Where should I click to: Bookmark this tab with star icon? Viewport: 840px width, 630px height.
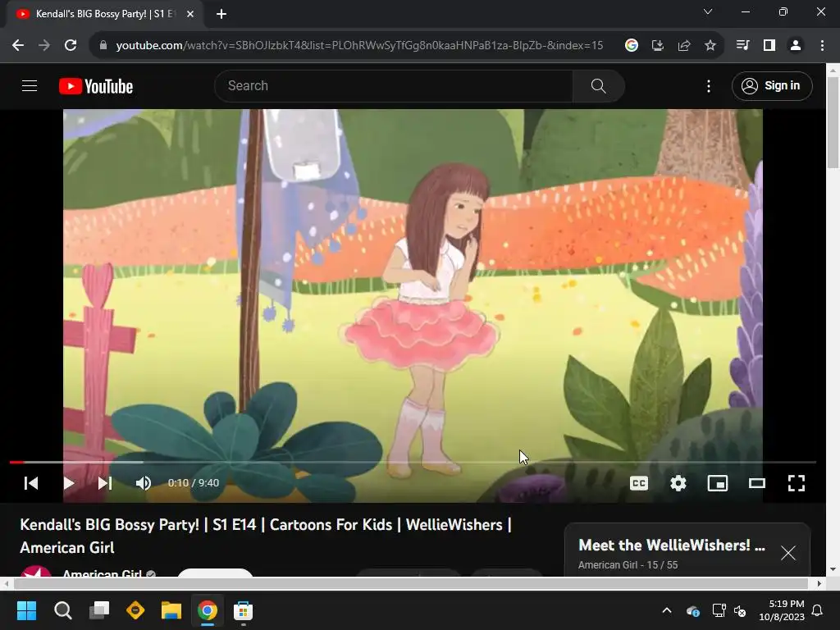(710, 46)
